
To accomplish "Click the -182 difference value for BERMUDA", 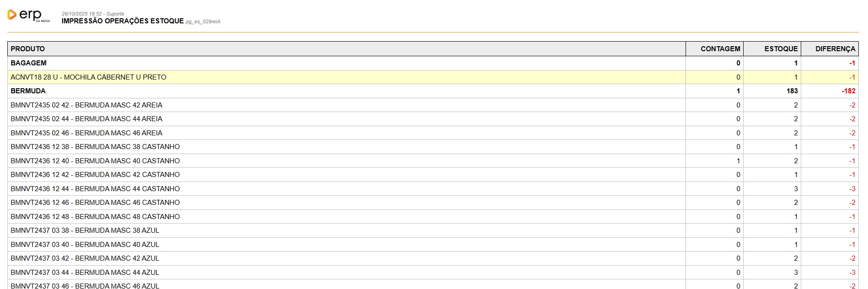I will (x=848, y=91).
